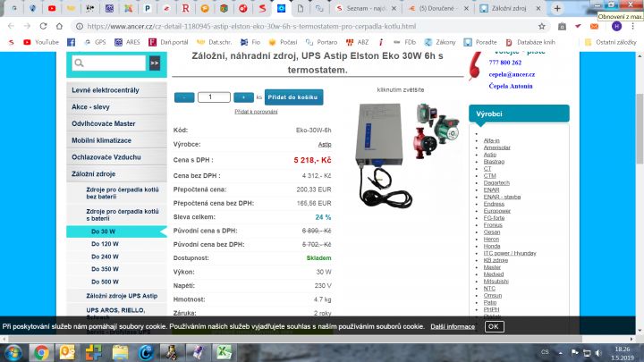Switch to the pinned red R tab
Screen dimensions: 644x362
click(186, 8)
